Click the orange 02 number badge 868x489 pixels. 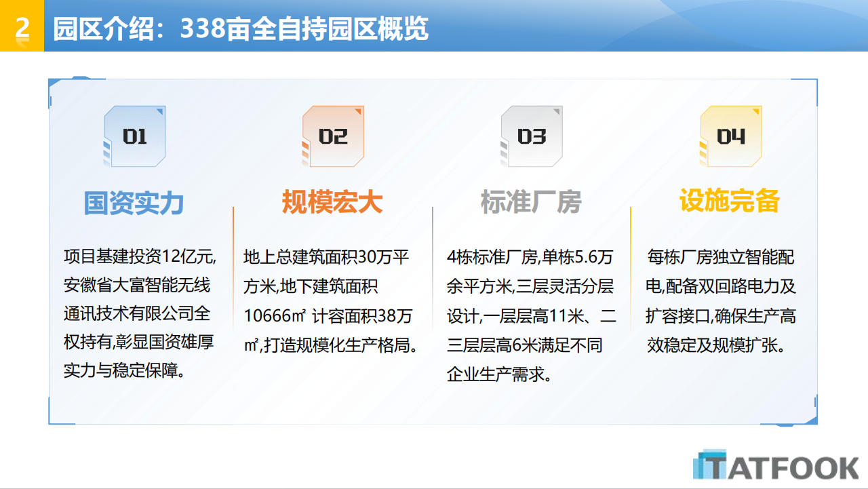[333, 136]
